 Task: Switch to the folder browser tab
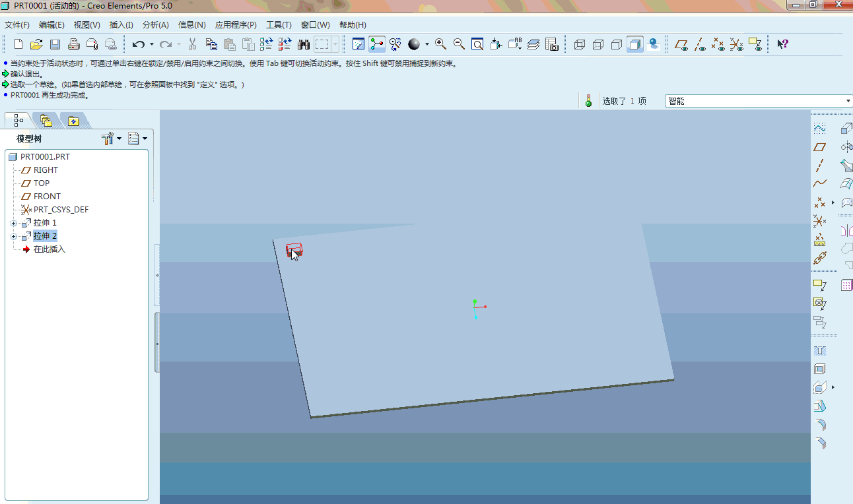click(46, 121)
